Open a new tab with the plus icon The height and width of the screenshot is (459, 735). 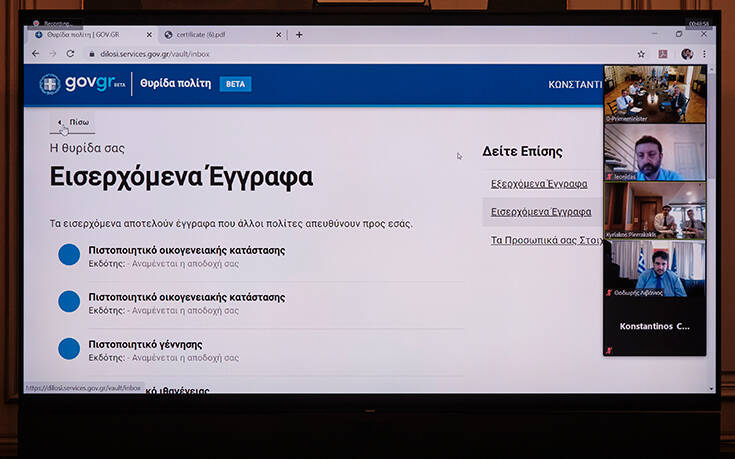tap(299, 35)
